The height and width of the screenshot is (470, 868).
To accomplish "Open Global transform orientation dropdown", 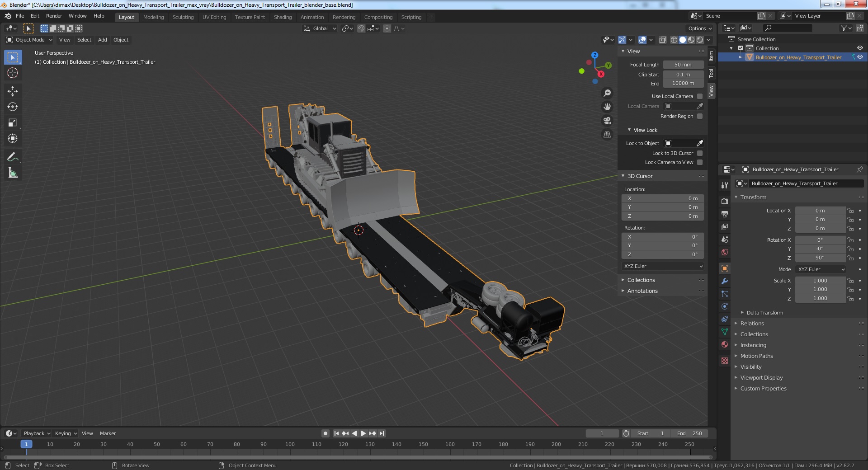I will 320,28.
